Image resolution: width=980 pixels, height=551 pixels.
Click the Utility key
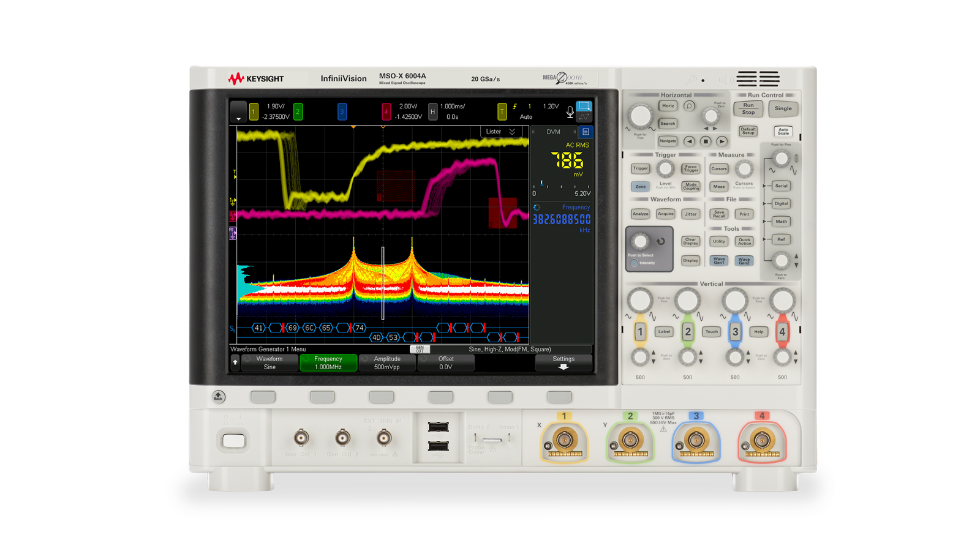pyautogui.click(x=719, y=242)
